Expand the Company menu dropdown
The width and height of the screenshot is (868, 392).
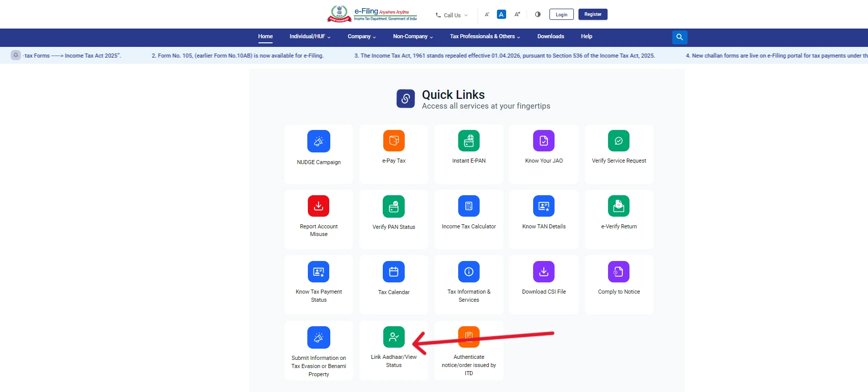click(361, 36)
